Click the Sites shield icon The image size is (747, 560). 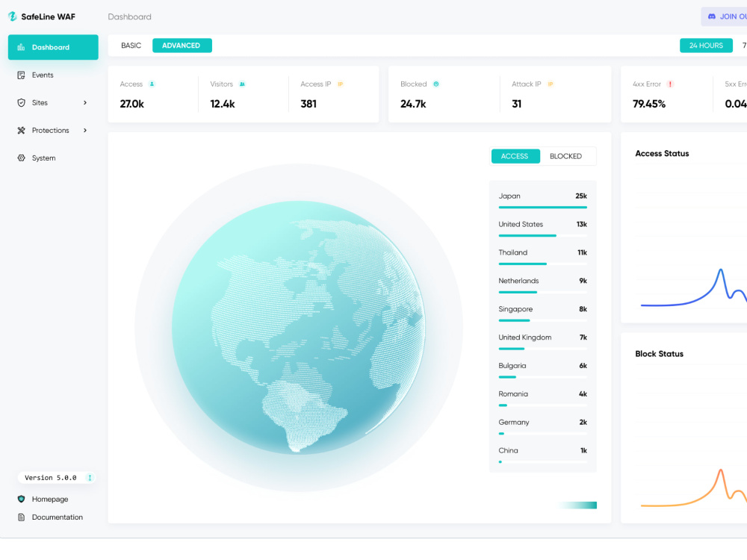pyautogui.click(x=21, y=103)
